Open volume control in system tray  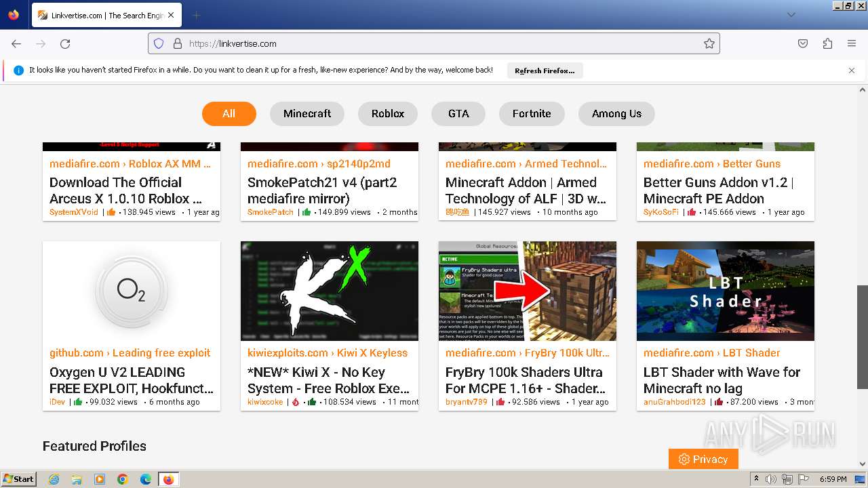tap(771, 479)
